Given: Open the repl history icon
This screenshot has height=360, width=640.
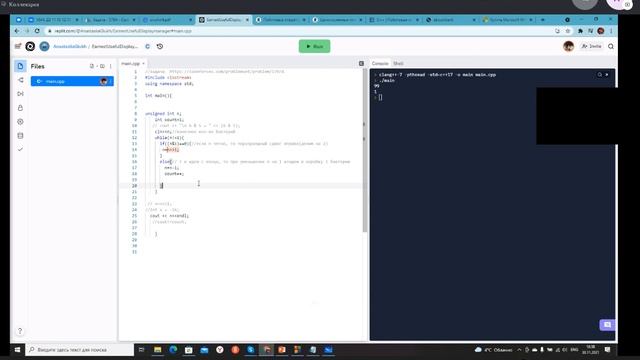Looking at the screenshot, I should [160, 47].
